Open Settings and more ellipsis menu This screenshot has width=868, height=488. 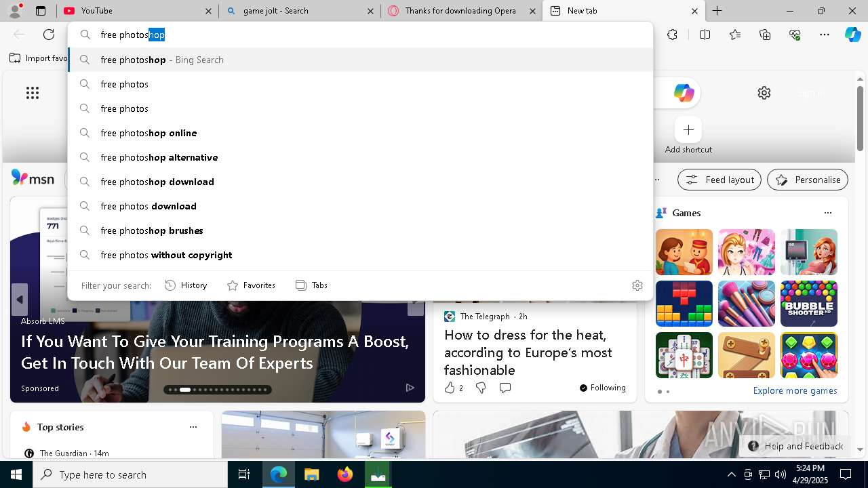[825, 35]
